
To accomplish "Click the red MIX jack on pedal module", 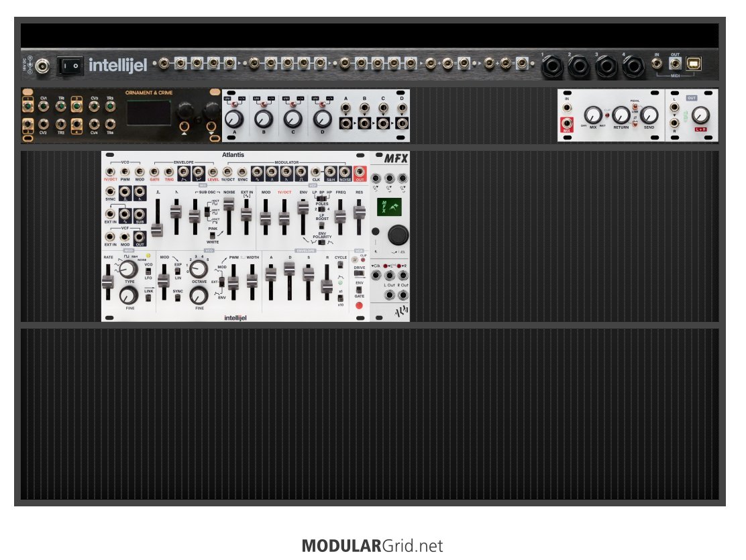I will point(567,123).
